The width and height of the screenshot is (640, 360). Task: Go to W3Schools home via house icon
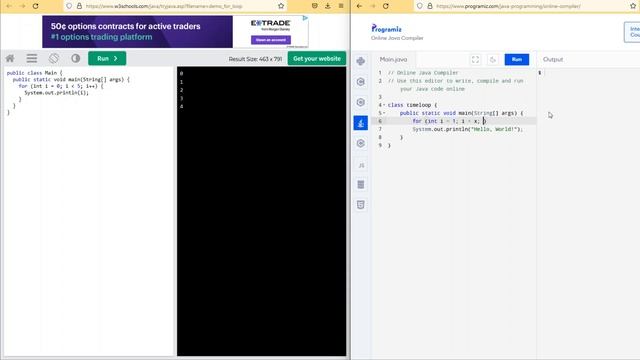click(x=10, y=58)
